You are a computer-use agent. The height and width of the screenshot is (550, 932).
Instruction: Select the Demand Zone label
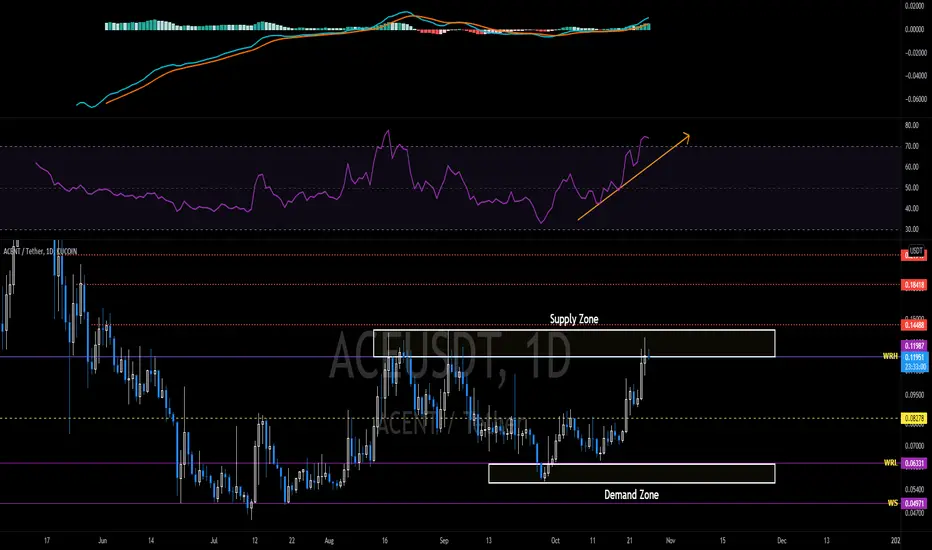tap(631, 495)
